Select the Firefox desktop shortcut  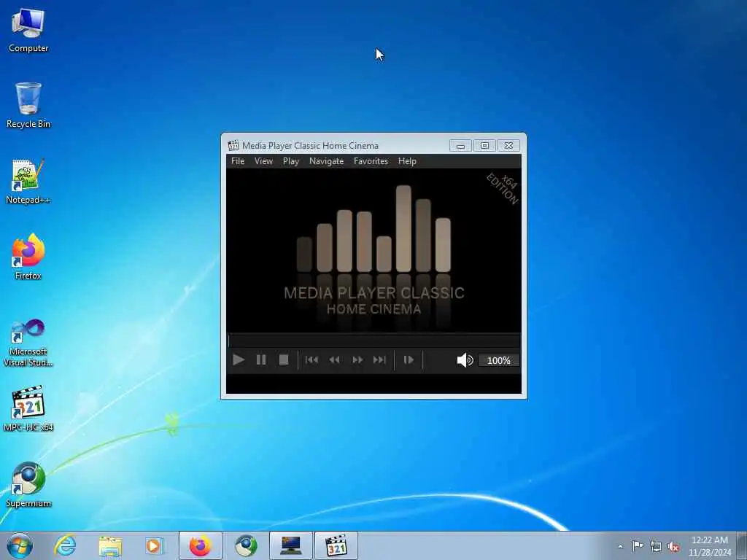click(28, 257)
